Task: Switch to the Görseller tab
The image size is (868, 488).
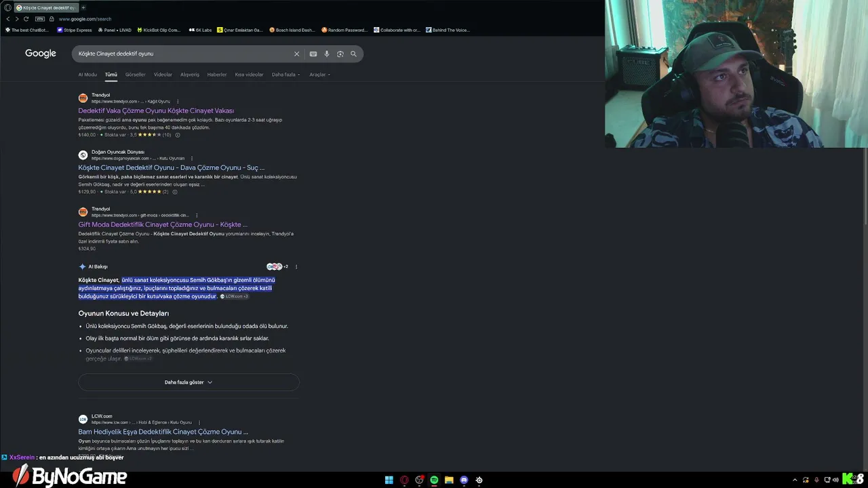Action: coord(136,75)
